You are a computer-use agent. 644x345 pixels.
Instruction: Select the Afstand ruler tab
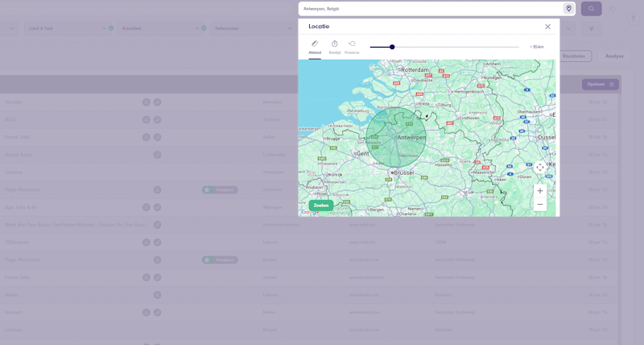[315, 47]
